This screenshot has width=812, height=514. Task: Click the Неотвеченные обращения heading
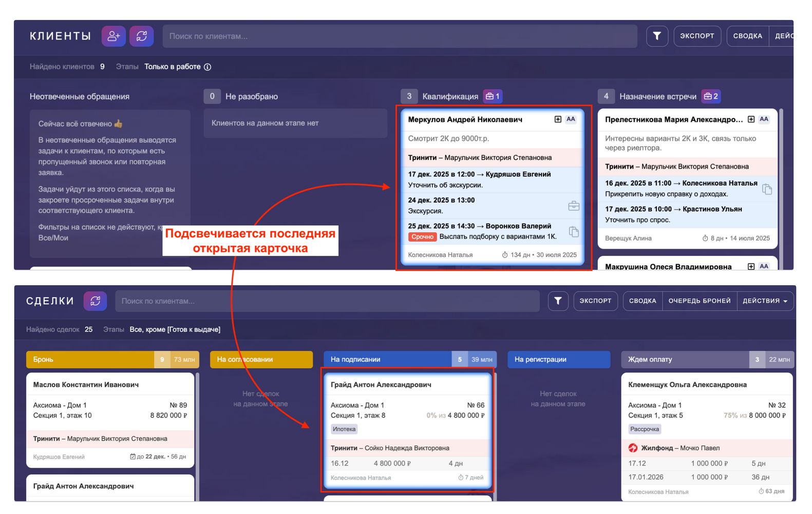[x=80, y=96]
